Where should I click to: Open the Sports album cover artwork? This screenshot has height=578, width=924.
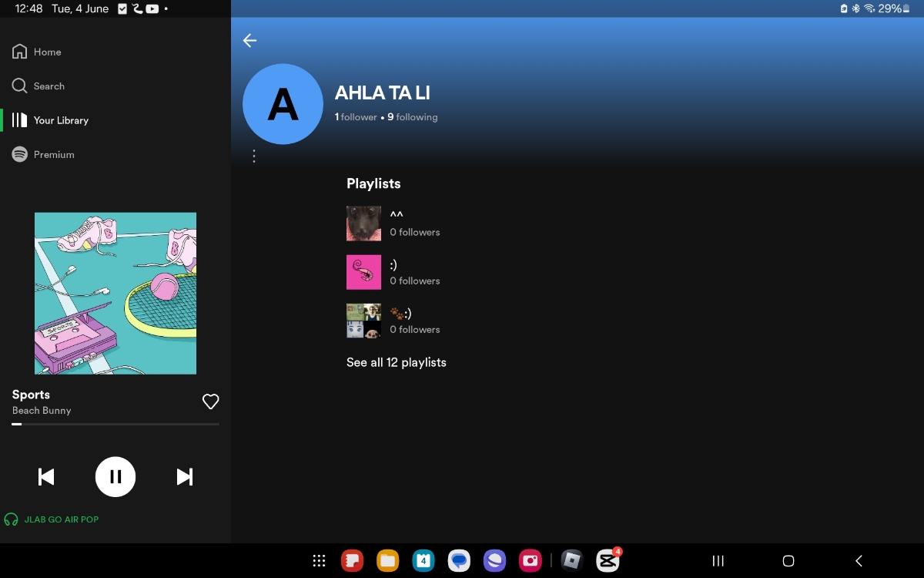pyautogui.click(x=115, y=294)
